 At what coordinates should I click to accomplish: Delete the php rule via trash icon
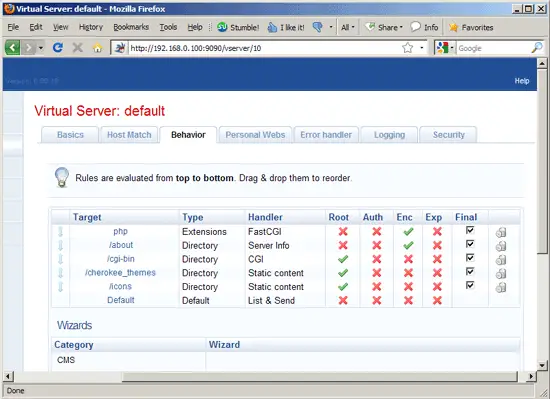[501, 232]
